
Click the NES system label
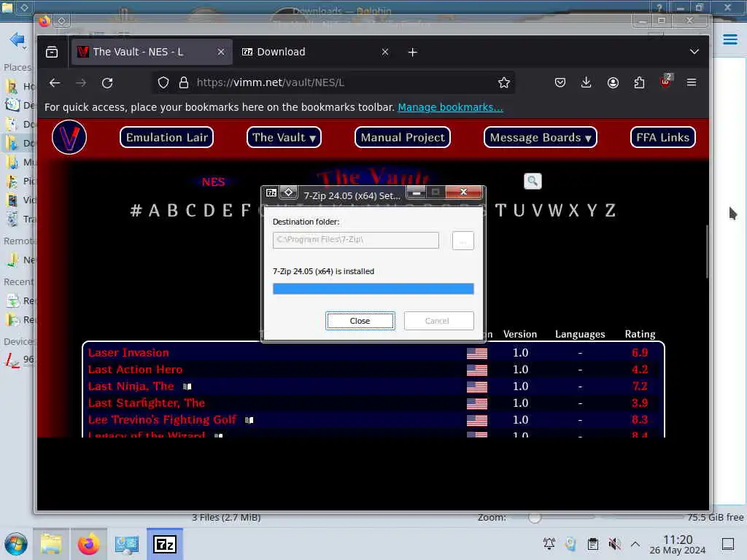point(213,182)
